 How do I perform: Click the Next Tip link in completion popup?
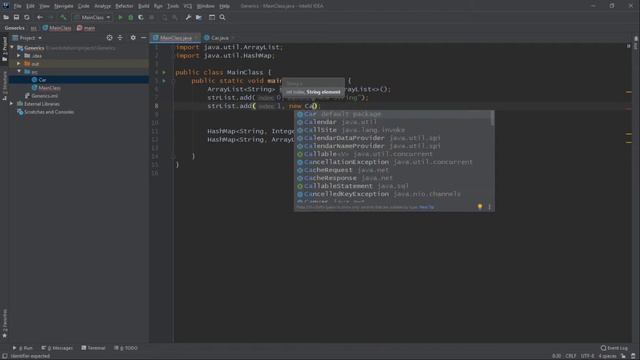[x=427, y=207]
